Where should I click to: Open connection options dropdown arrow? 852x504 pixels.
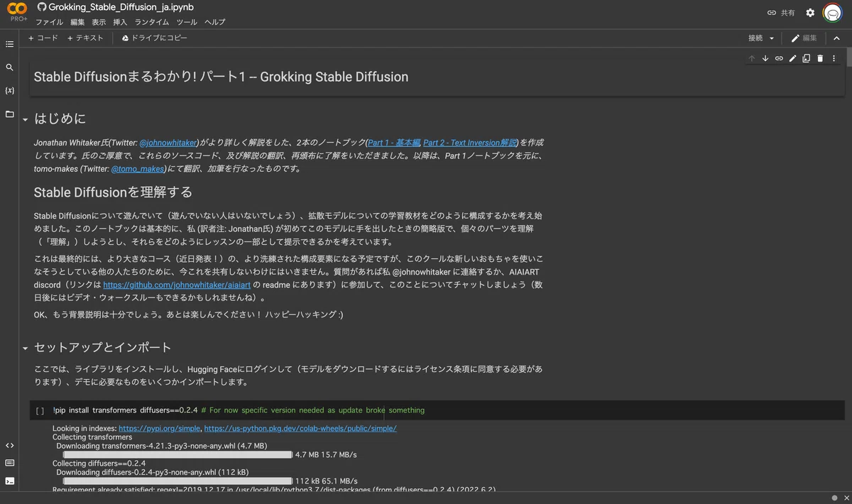(772, 38)
